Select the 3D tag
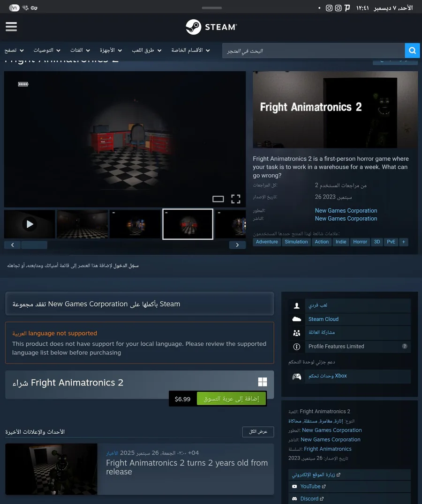 point(377,242)
